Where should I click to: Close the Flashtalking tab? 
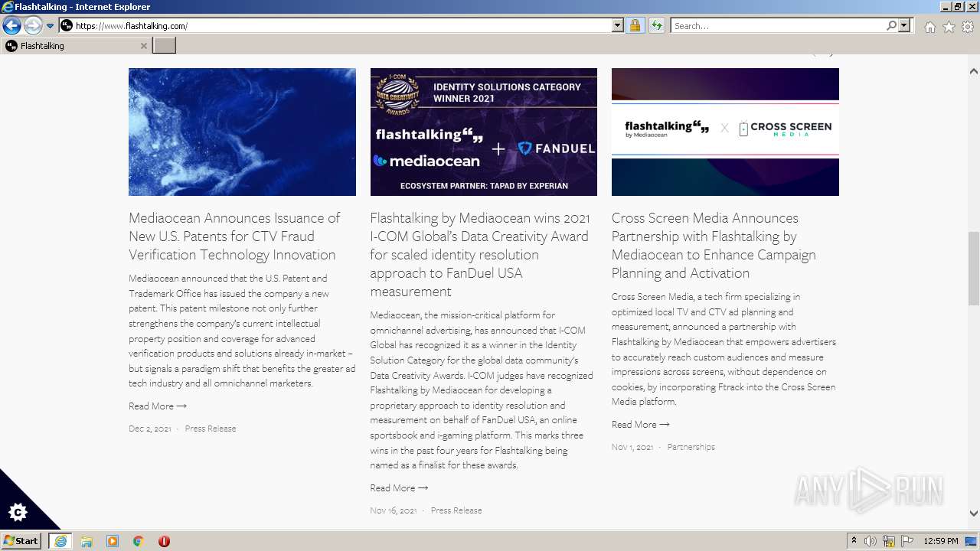(143, 46)
